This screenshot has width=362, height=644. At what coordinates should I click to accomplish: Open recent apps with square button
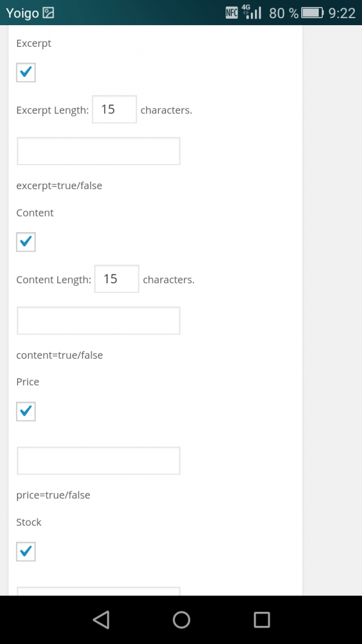261,619
